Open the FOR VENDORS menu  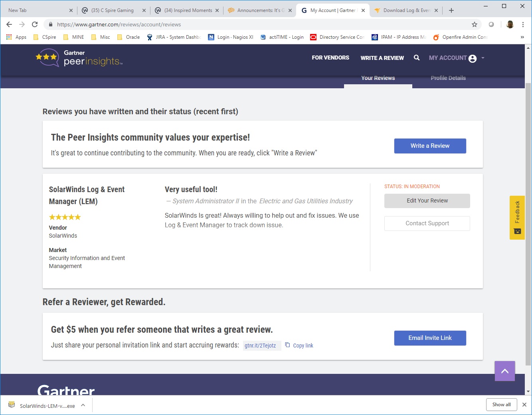[x=330, y=58]
